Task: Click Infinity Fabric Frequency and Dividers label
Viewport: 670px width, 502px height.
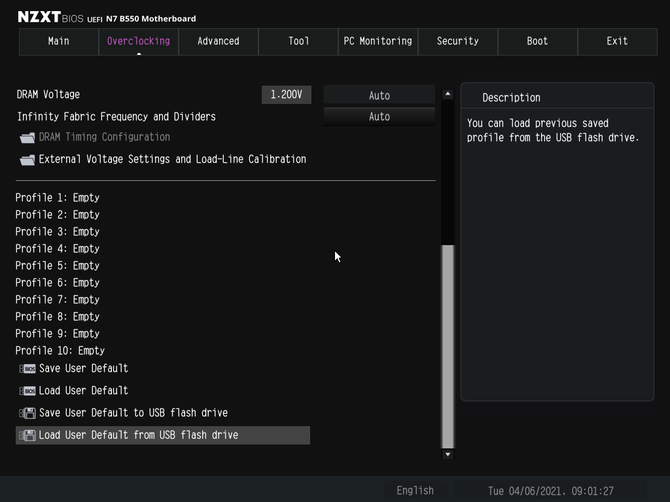Action: point(116,117)
